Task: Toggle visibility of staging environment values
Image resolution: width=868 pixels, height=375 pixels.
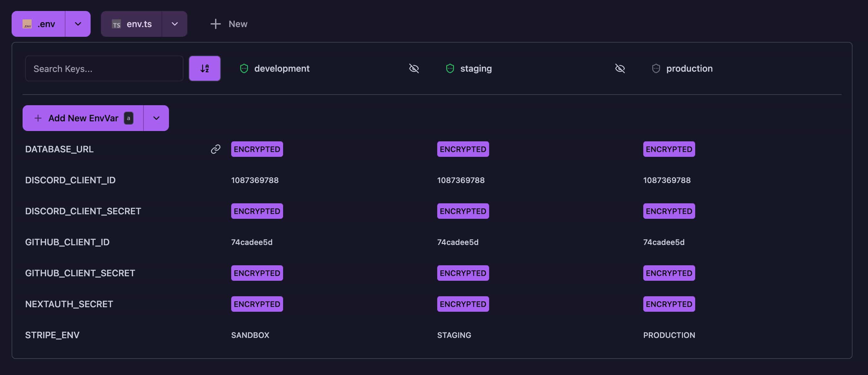Action: 620,68
